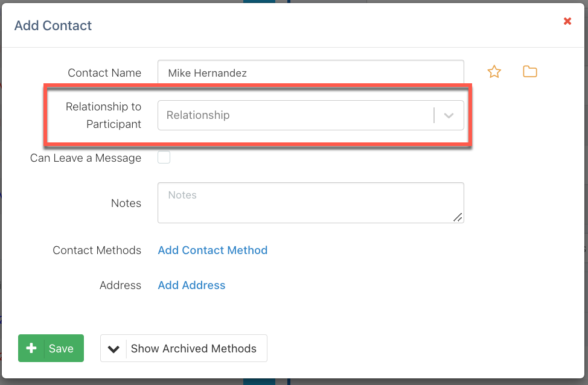
Task: Focus the Contact Name input field
Action: click(x=310, y=73)
